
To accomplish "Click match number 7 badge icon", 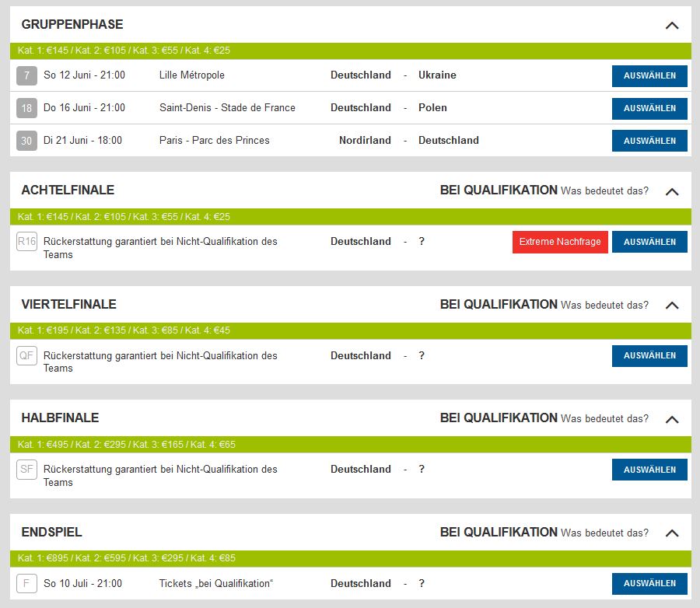I will point(27,75).
